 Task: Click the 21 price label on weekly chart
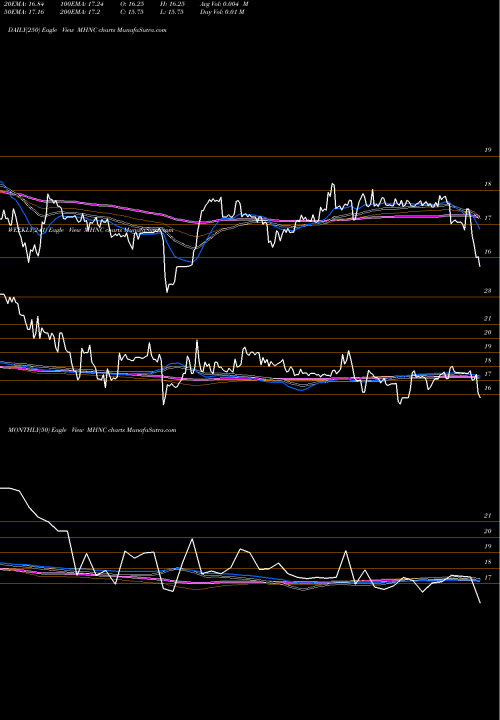point(488,318)
